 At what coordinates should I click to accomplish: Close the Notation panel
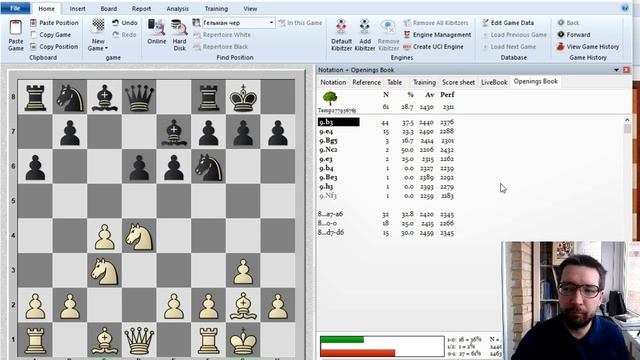click(626, 70)
